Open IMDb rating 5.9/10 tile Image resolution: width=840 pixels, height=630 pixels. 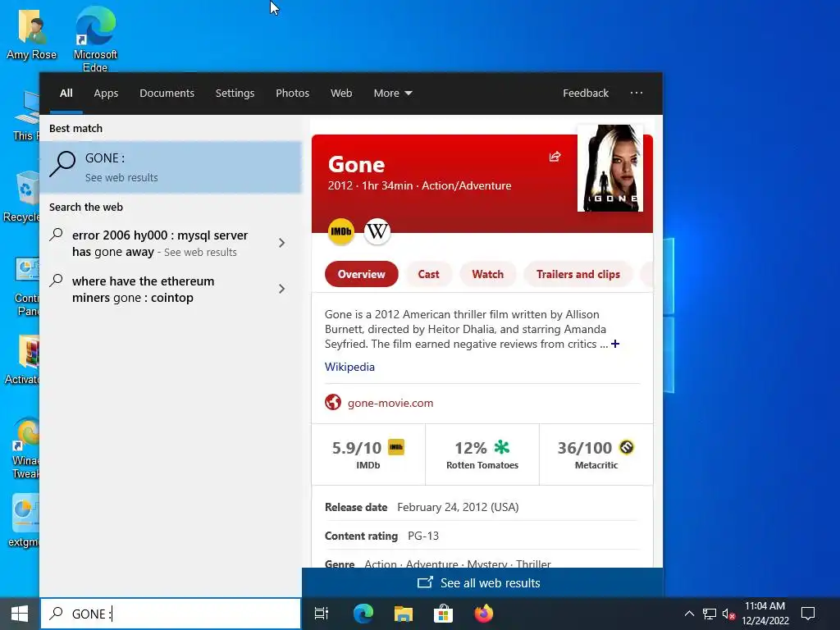point(368,454)
